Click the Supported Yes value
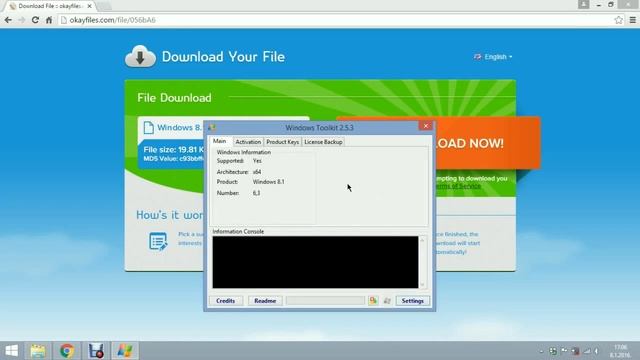640x360 pixels. click(x=257, y=161)
